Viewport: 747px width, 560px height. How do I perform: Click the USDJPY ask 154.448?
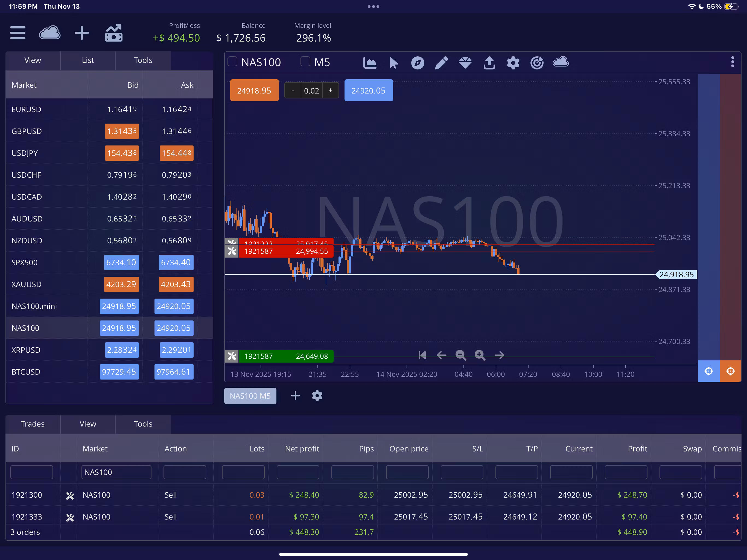pyautogui.click(x=177, y=153)
